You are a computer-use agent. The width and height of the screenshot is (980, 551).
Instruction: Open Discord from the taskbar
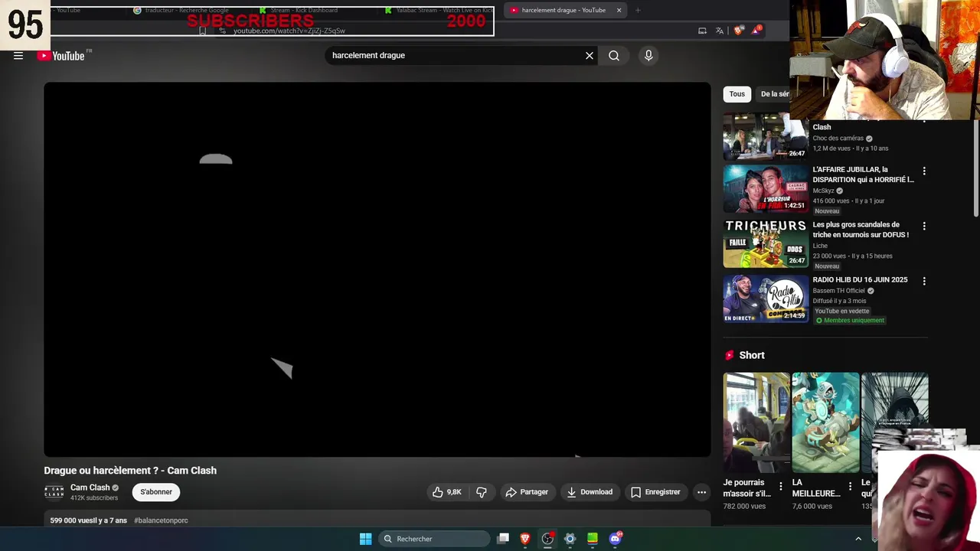coord(615,539)
